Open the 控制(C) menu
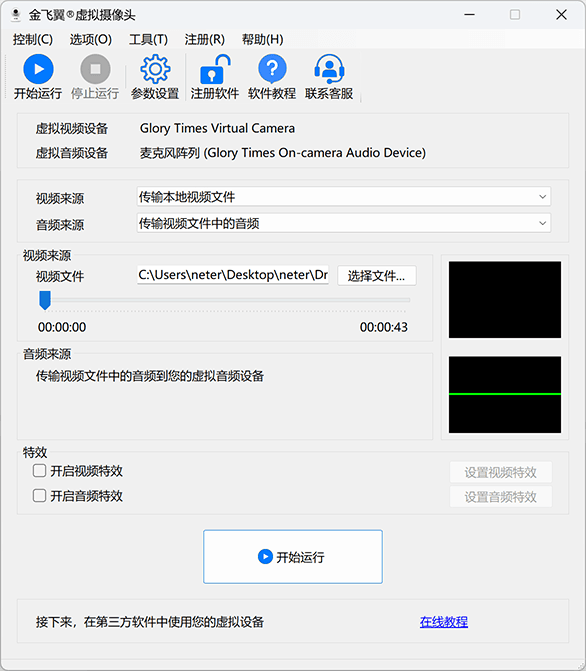Image resolution: width=586 pixels, height=671 pixels. pyautogui.click(x=33, y=39)
